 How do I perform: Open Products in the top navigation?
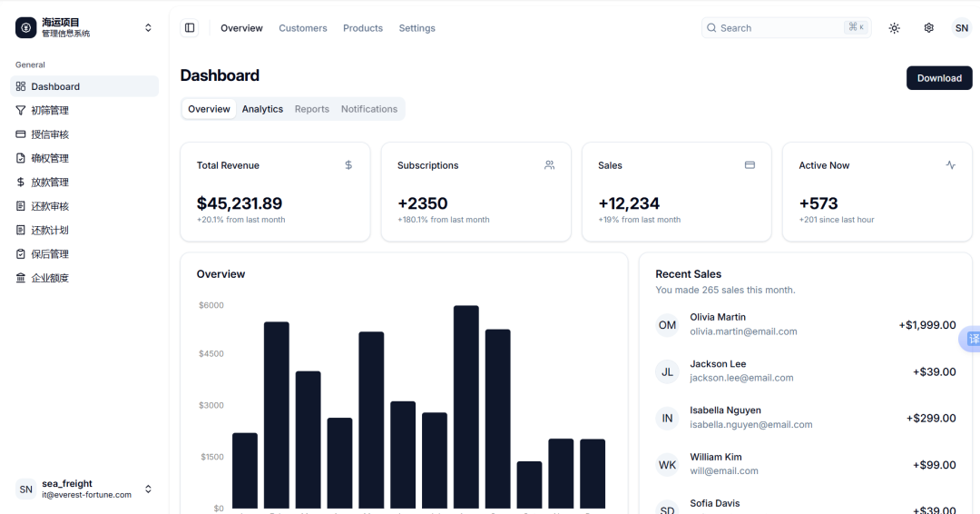tap(362, 28)
